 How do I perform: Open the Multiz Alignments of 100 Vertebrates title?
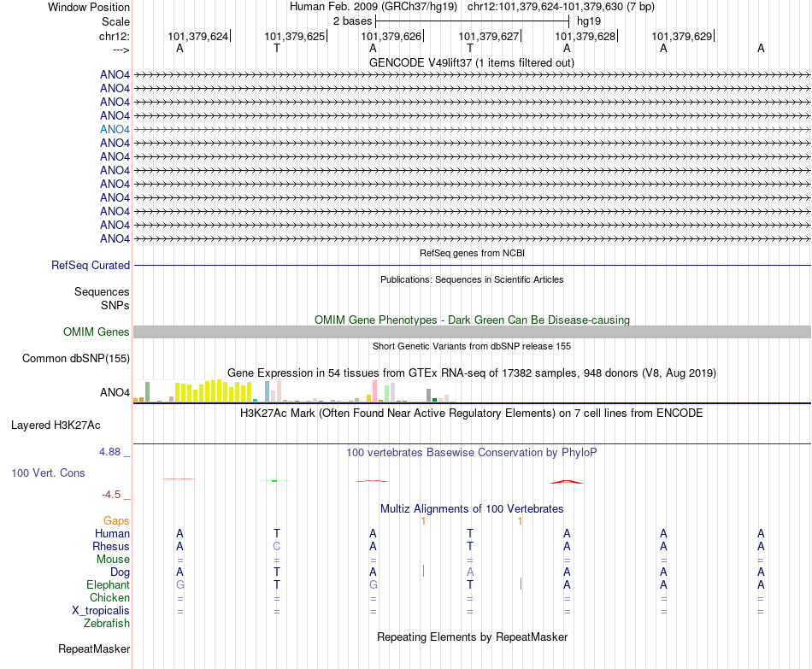(472, 509)
